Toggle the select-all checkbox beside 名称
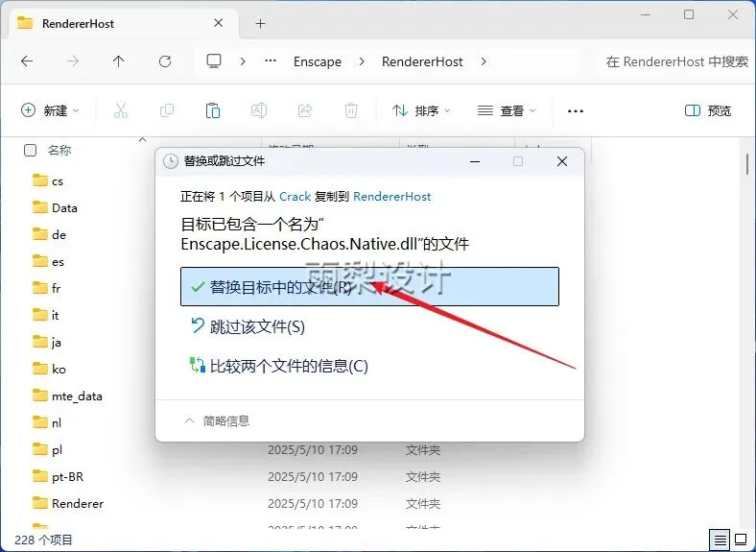Image resolution: width=756 pixels, height=552 pixels. coord(30,150)
